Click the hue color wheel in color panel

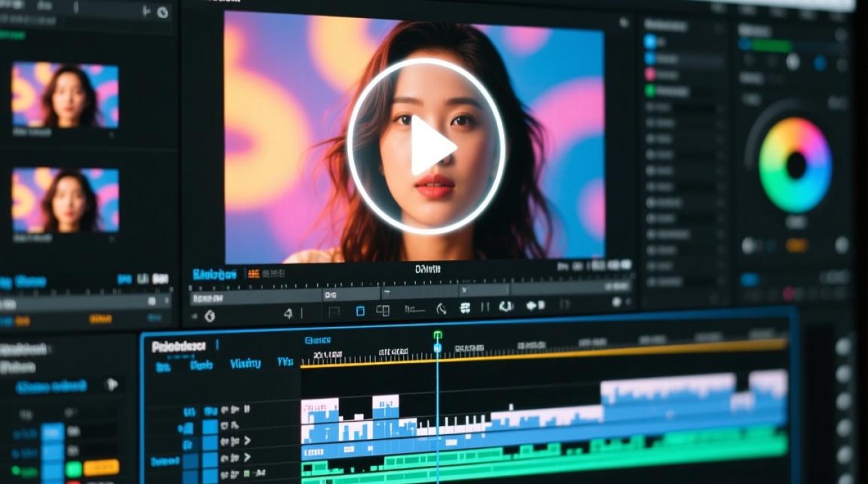tap(796, 165)
